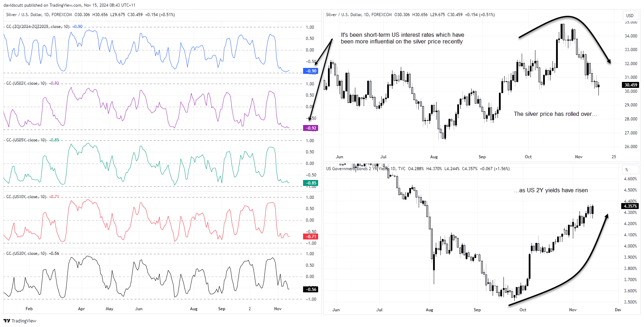
Task: Click the 28.000 price axis label
Action: [631, 119]
